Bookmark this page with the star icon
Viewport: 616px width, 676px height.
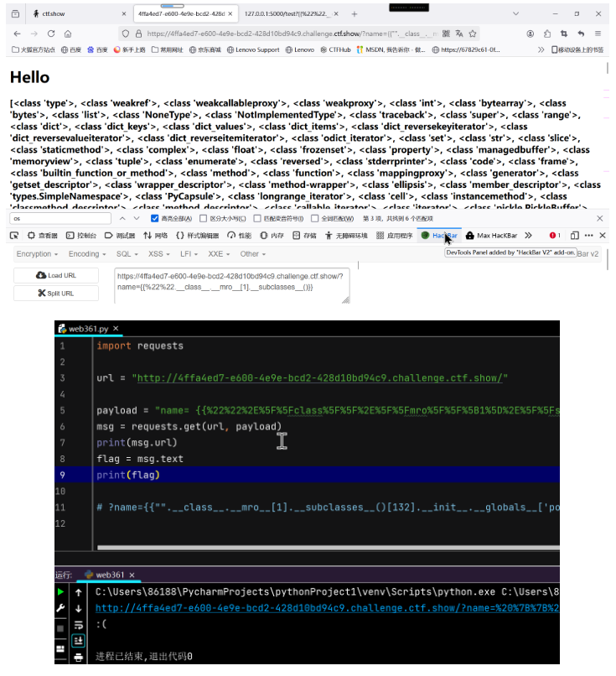tap(473, 34)
